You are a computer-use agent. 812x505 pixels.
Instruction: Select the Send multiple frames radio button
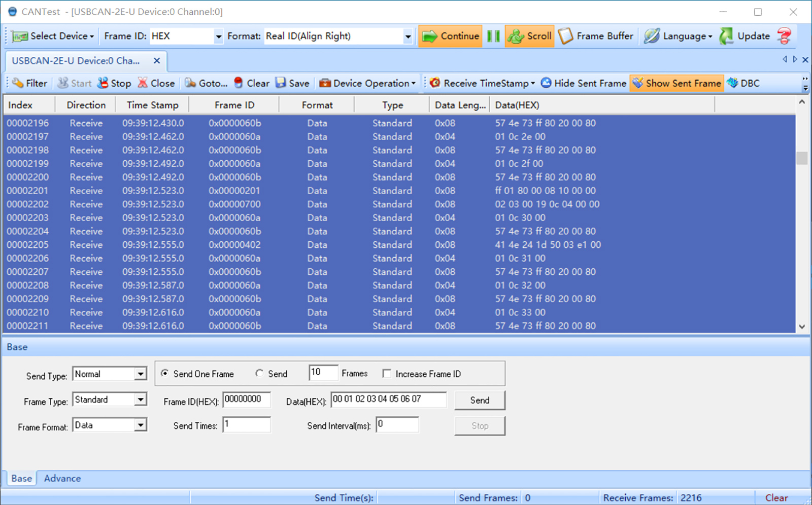(259, 374)
